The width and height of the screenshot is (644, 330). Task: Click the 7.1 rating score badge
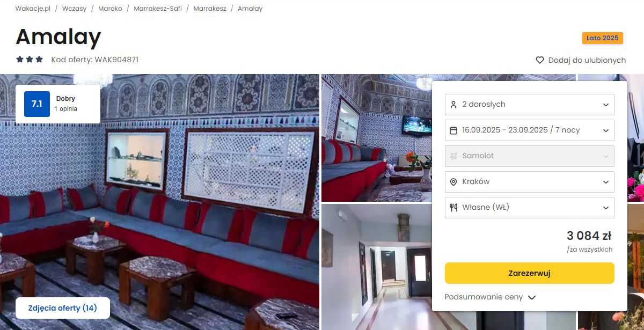[x=37, y=104]
